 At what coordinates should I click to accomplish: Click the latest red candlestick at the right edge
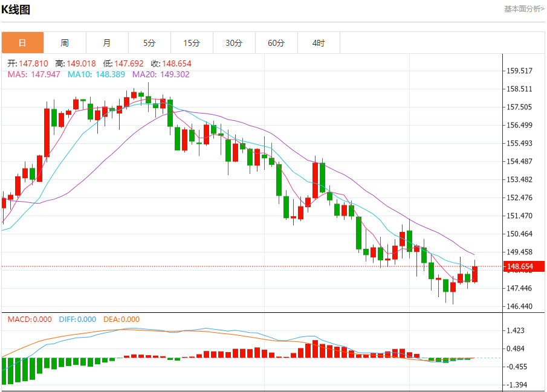click(x=475, y=274)
